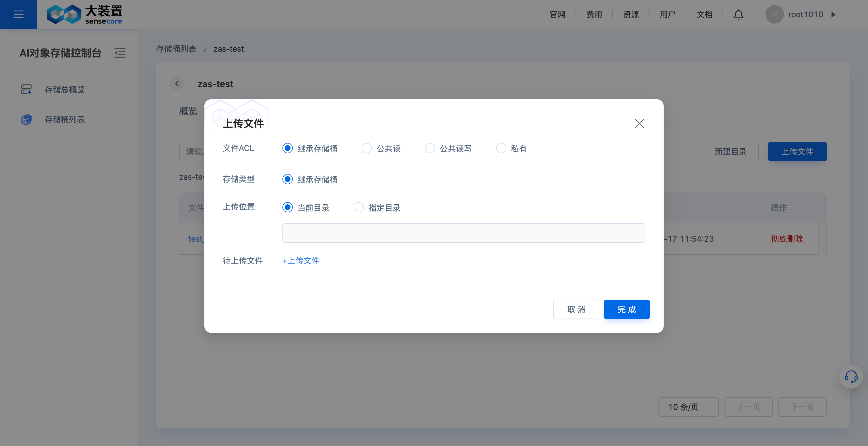Viewport: 868px width, 446px height.
Task: Click the SenseCore 大装置 logo
Action: pyautogui.click(x=85, y=14)
